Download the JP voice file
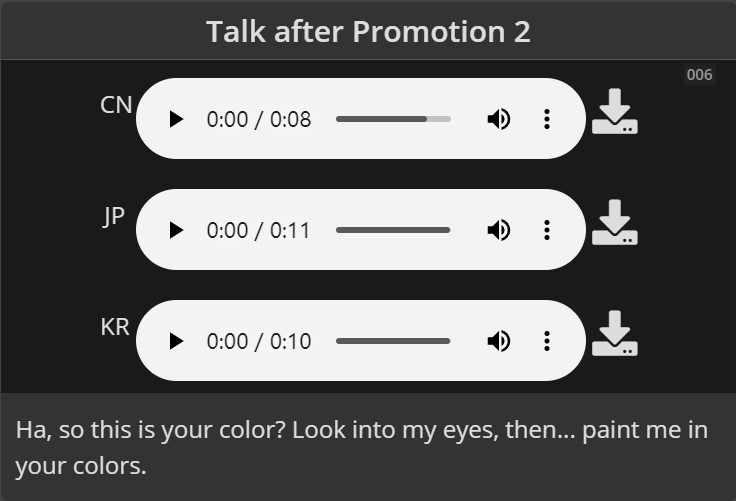 click(x=614, y=222)
